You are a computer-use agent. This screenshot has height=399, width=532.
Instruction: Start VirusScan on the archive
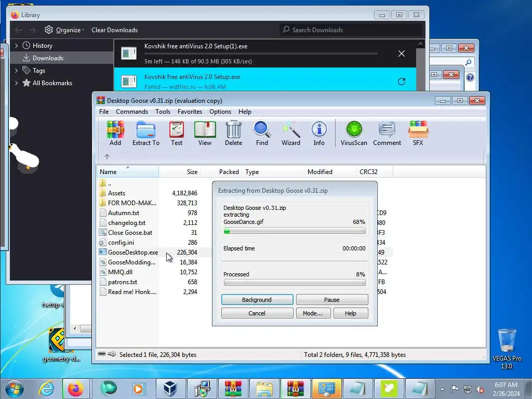(x=354, y=134)
